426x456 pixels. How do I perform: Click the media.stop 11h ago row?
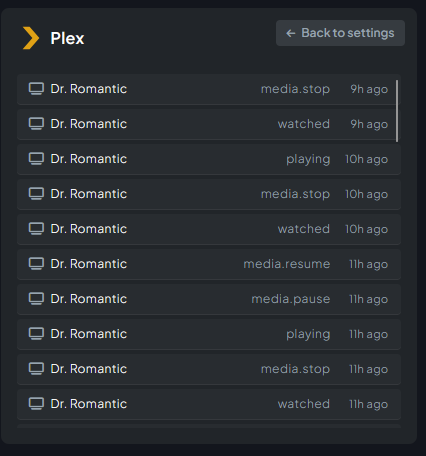click(209, 369)
